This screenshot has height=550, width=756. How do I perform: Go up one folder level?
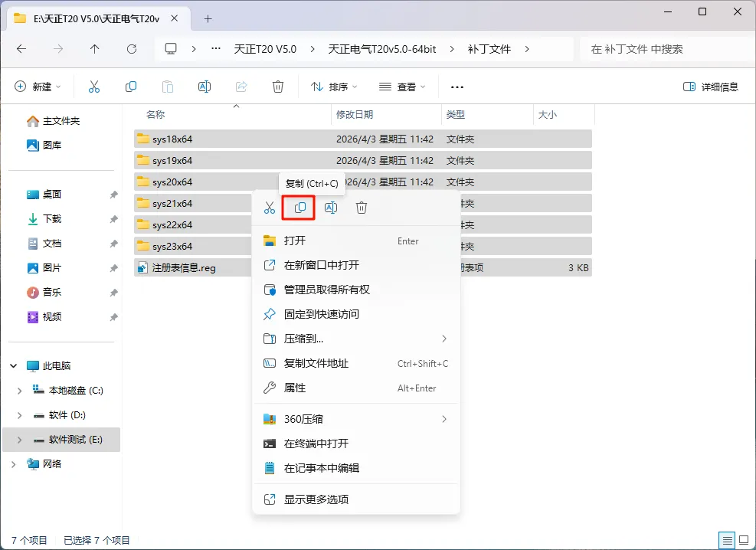point(94,49)
